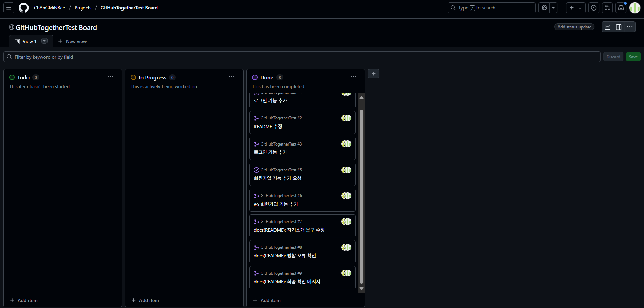Add an item to the Todo column
This screenshot has height=308, width=644.
click(24, 300)
